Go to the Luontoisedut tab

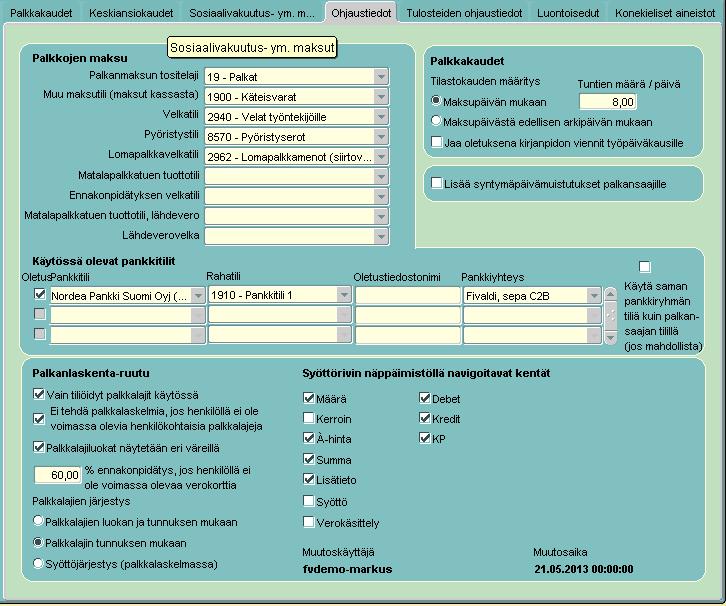[568, 13]
